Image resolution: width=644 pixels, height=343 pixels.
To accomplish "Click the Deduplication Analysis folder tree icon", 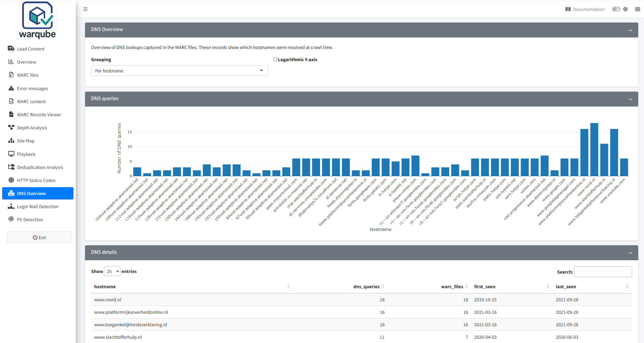I will tap(11, 167).
